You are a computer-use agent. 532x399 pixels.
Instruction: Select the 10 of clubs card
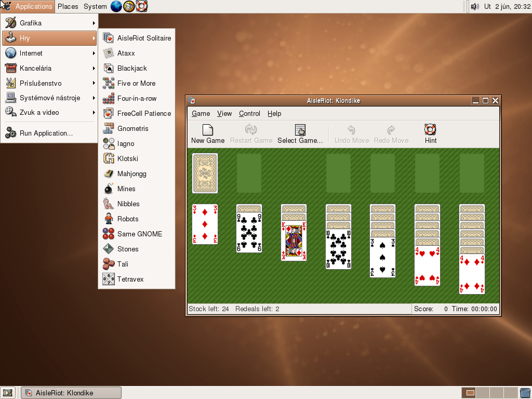pyautogui.click(x=338, y=249)
